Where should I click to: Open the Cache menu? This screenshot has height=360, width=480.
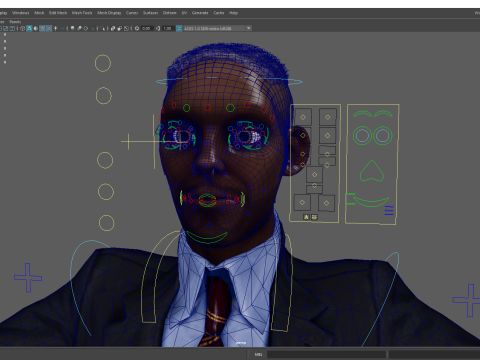click(219, 13)
